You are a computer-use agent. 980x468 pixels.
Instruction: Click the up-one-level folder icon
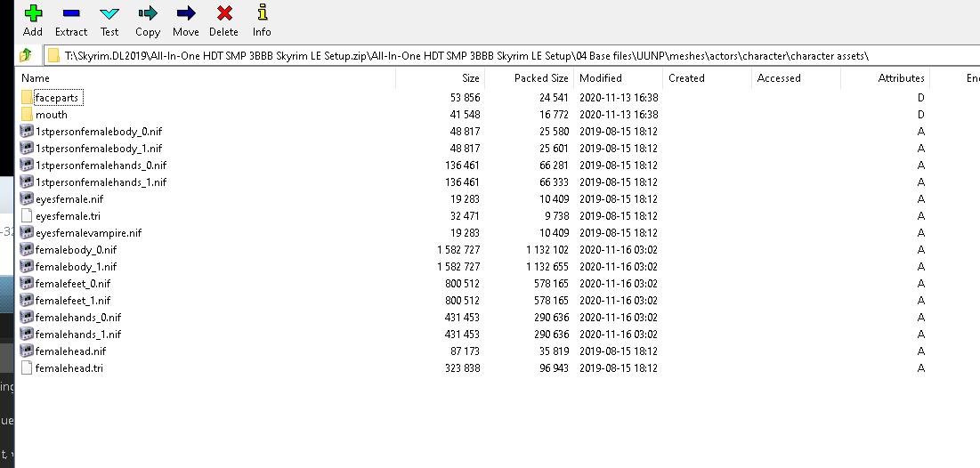[26, 56]
